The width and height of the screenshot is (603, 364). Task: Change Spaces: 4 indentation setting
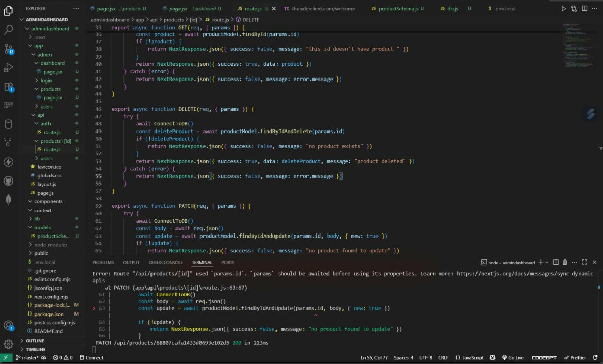pos(404,358)
